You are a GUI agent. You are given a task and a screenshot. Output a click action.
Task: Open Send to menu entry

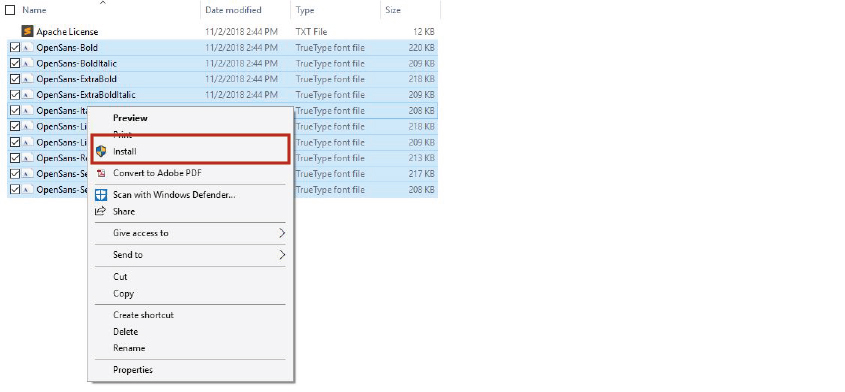point(128,255)
